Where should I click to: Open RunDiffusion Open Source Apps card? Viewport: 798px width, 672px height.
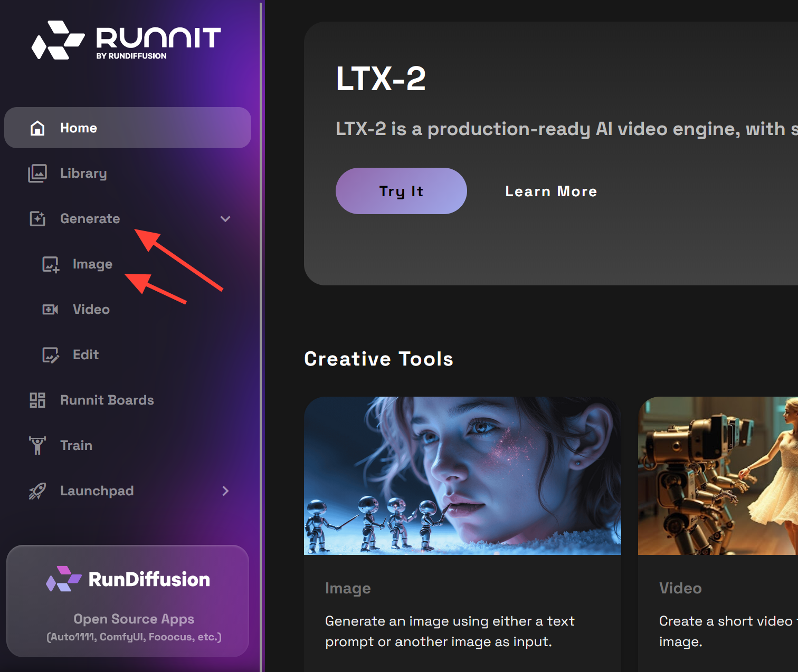point(128,601)
